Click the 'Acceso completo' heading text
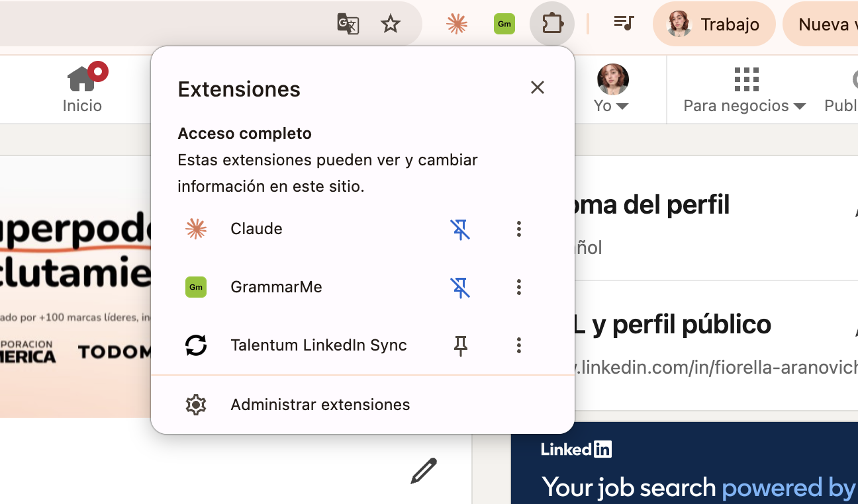The height and width of the screenshot is (504, 858). point(244,134)
